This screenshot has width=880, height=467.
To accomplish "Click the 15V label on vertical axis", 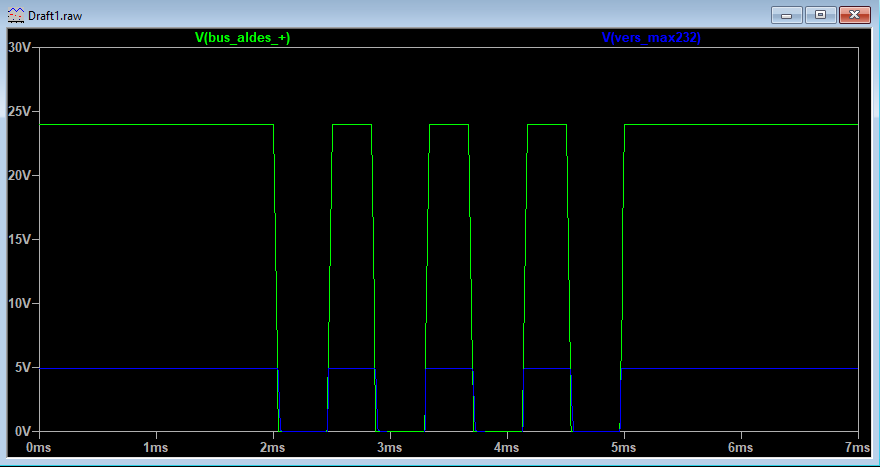I will pos(19,239).
